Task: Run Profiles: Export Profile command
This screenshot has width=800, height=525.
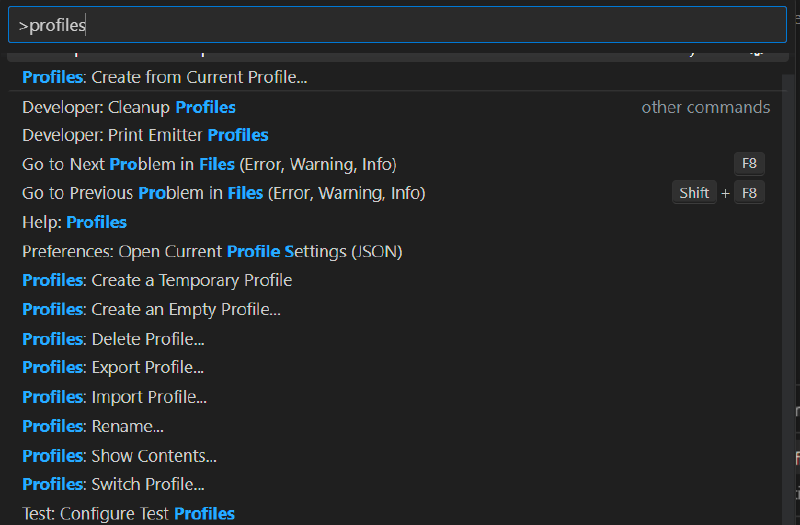Action: point(113,367)
